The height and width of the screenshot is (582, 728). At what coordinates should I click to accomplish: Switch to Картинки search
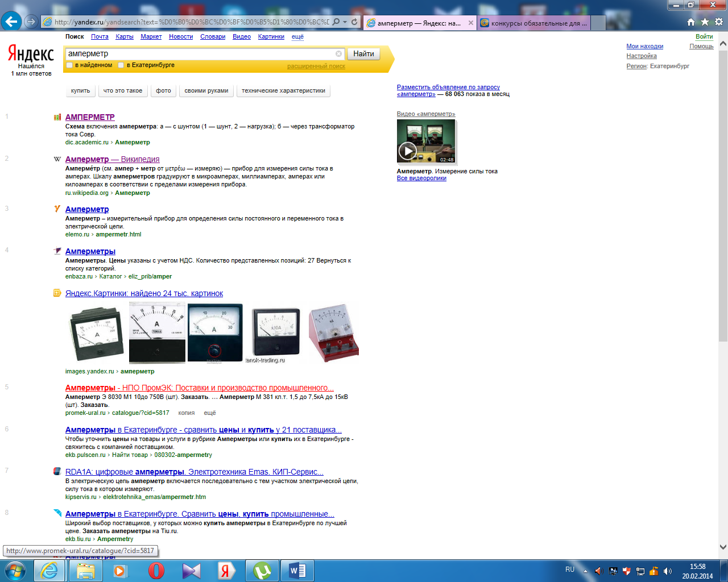click(x=271, y=36)
